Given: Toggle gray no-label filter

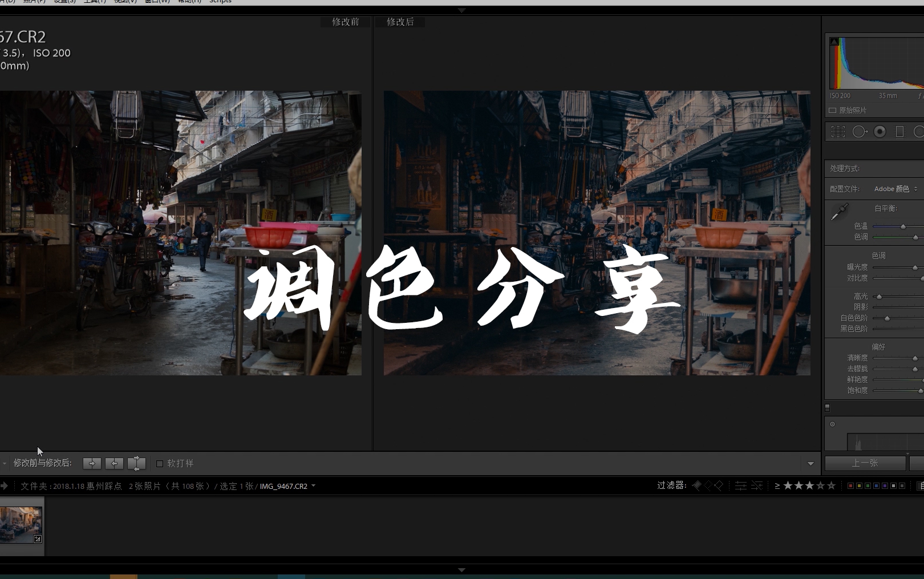Looking at the screenshot, I should (902, 486).
